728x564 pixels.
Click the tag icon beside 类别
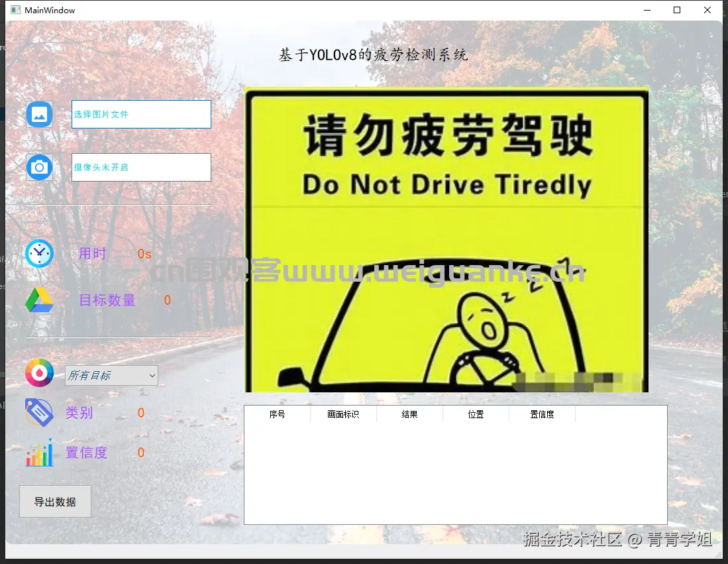coord(39,412)
